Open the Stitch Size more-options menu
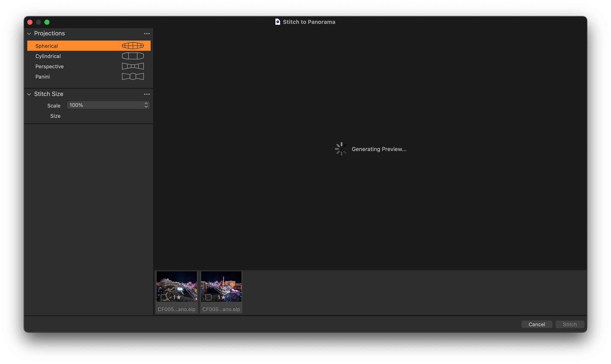The image size is (611, 364). click(147, 94)
